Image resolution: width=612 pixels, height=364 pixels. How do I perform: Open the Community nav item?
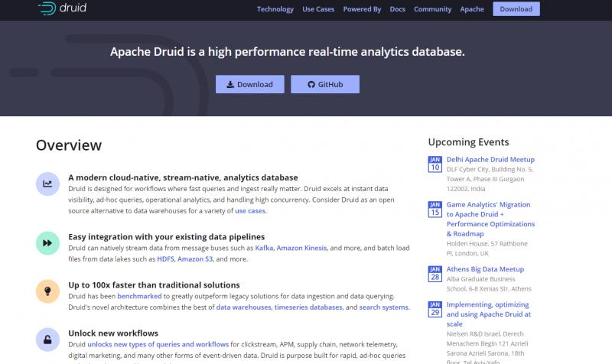(x=432, y=9)
